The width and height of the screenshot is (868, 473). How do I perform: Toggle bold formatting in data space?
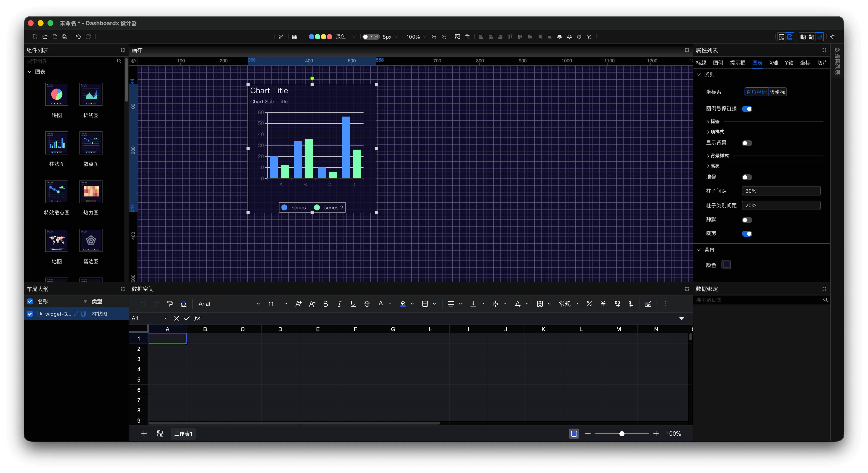click(325, 304)
